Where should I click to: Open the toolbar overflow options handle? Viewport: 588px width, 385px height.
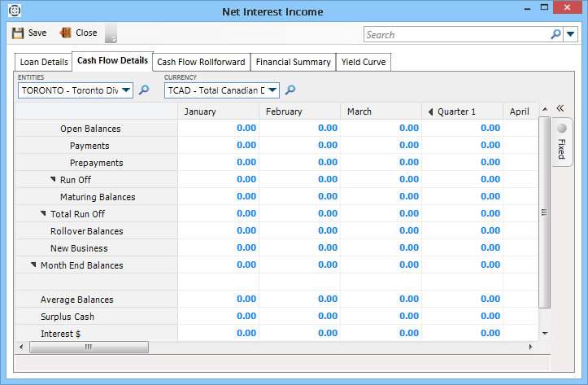click(111, 34)
